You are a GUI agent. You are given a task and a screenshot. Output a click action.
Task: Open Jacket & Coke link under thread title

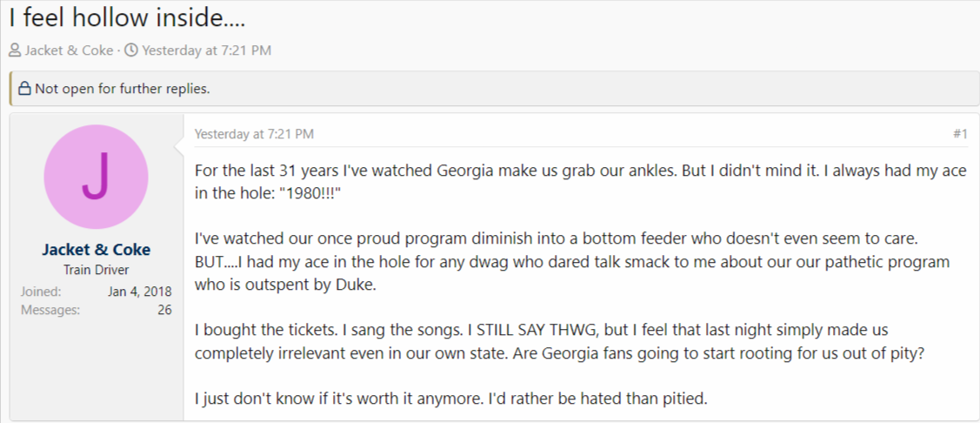click(x=69, y=50)
